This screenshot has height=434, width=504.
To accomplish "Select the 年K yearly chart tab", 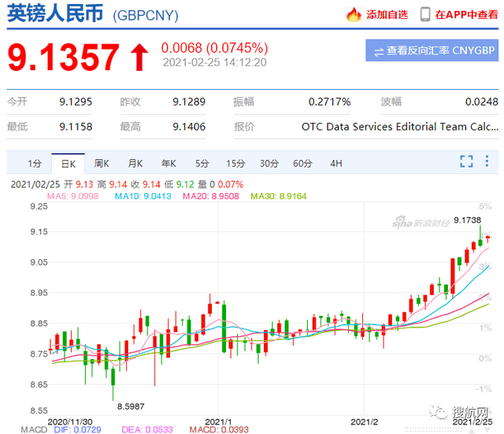I will [x=169, y=164].
